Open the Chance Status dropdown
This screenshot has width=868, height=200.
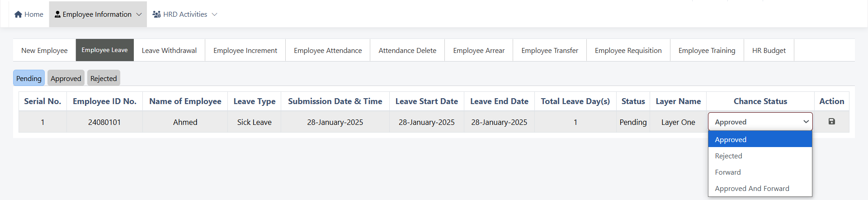pos(760,122)
